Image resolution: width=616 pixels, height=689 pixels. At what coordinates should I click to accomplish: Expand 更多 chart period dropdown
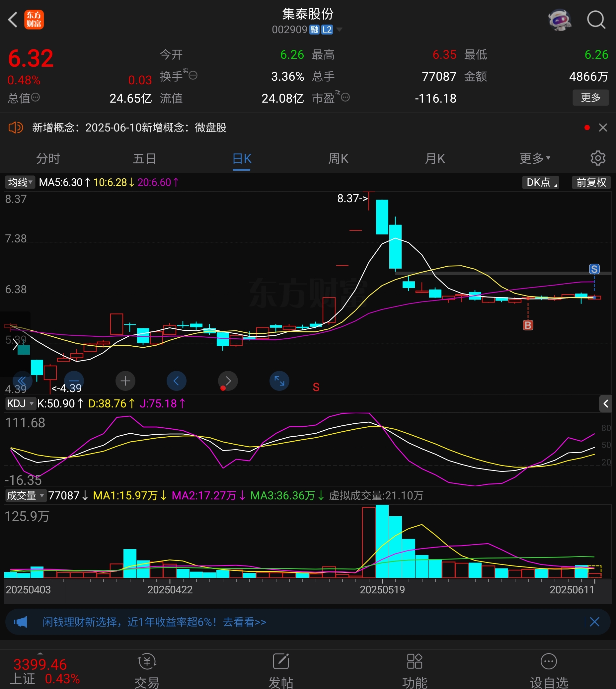tap(535, 158)
